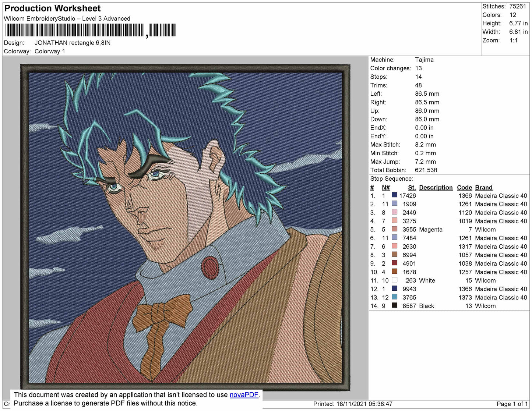Click the "St." column header
The width and height of the screenshot is (532, 411).
[412, 187]
